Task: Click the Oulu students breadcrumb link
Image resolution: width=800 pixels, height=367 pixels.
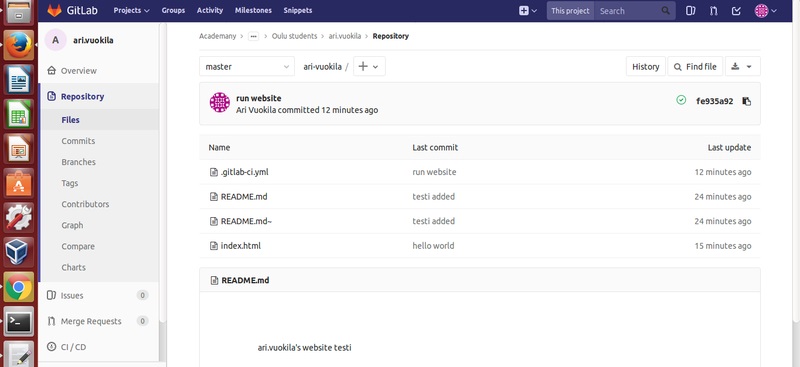Action: point(294,36)
